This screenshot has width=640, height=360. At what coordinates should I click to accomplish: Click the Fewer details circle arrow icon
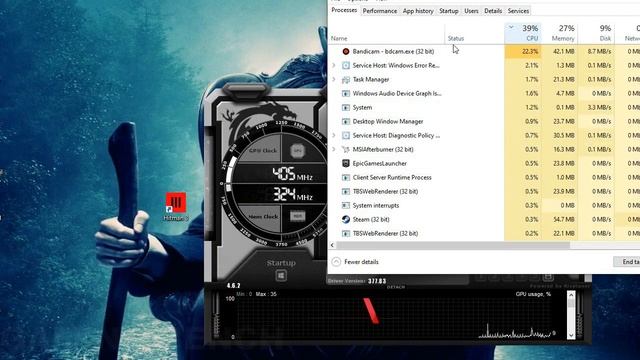click(x=336, y=262)
